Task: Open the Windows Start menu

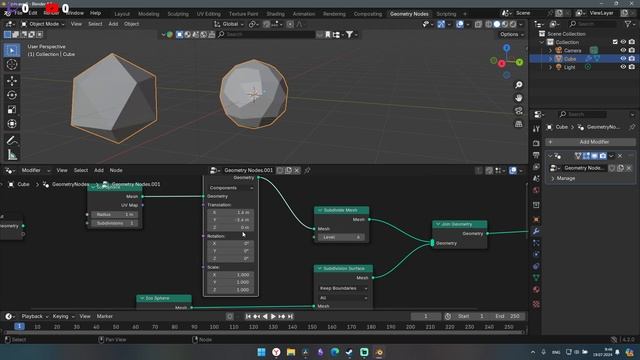Action: 262,352
